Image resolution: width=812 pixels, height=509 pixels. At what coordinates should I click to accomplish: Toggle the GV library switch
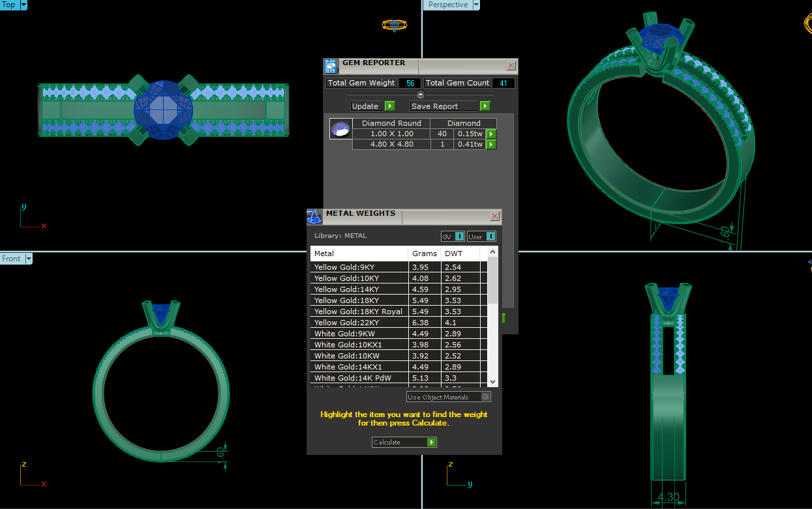click(459, 237)
